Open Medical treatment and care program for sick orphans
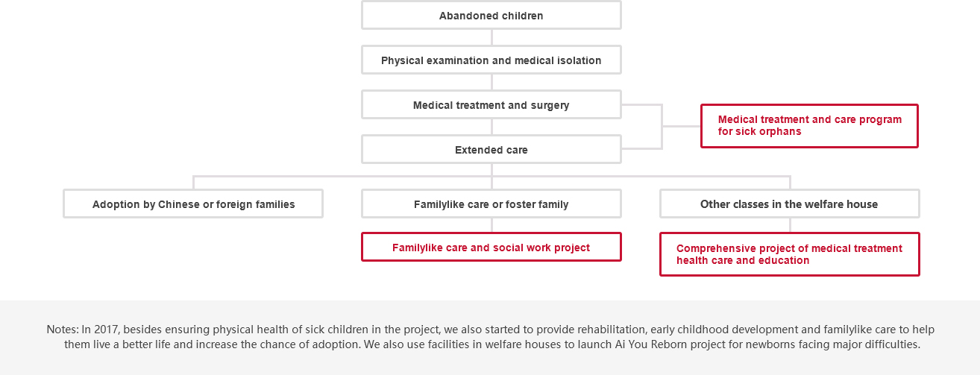 [809, 126]
